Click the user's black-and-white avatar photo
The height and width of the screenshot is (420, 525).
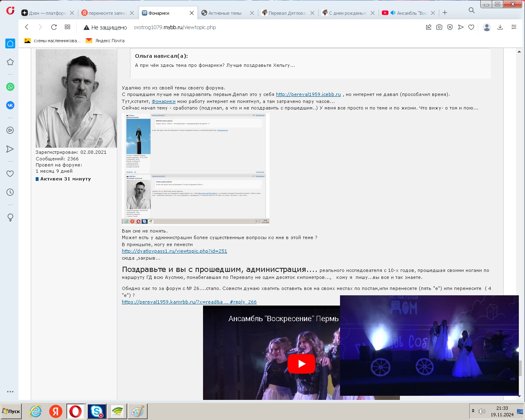[76, 98]
